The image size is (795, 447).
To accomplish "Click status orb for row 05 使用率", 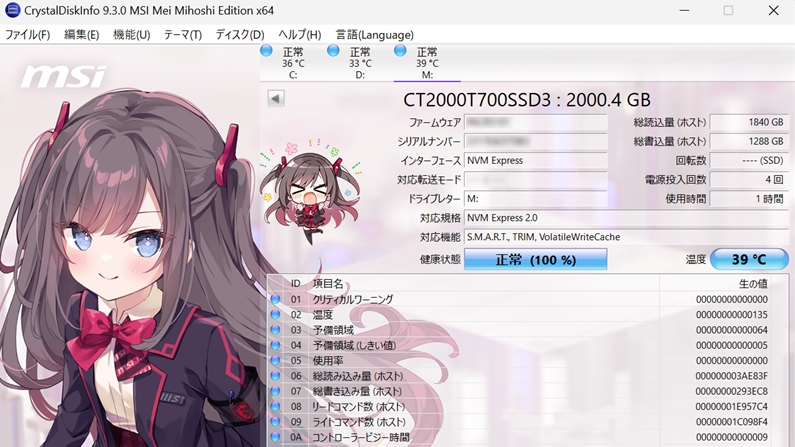I will (275, 360).
